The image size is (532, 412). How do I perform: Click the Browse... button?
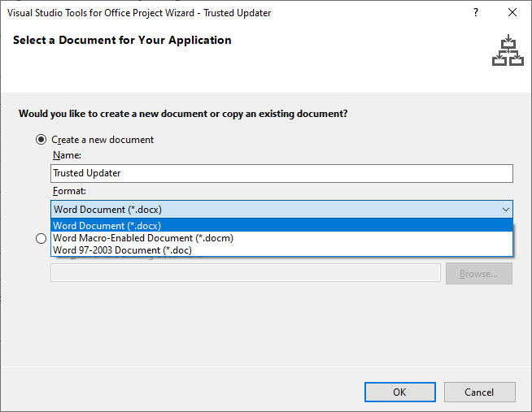coord(479,273)
